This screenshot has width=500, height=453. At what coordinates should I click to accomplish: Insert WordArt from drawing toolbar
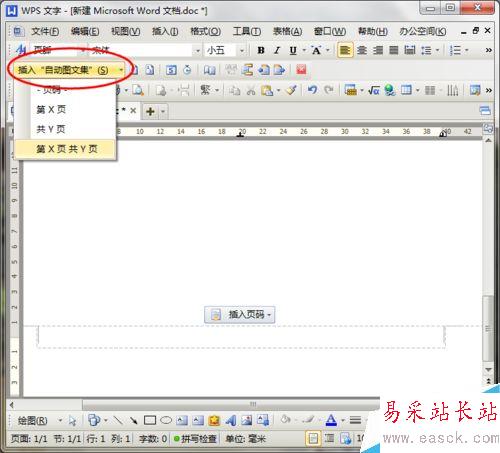[x=231, y=421]
